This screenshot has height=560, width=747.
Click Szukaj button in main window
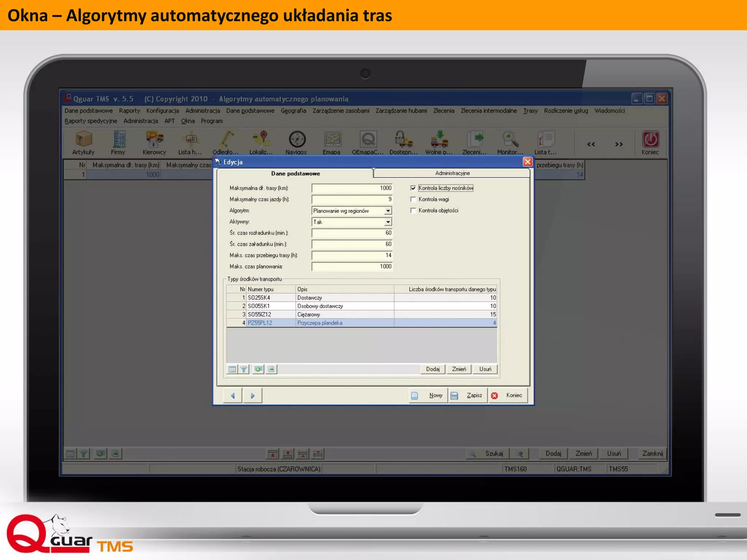[487, 454]
